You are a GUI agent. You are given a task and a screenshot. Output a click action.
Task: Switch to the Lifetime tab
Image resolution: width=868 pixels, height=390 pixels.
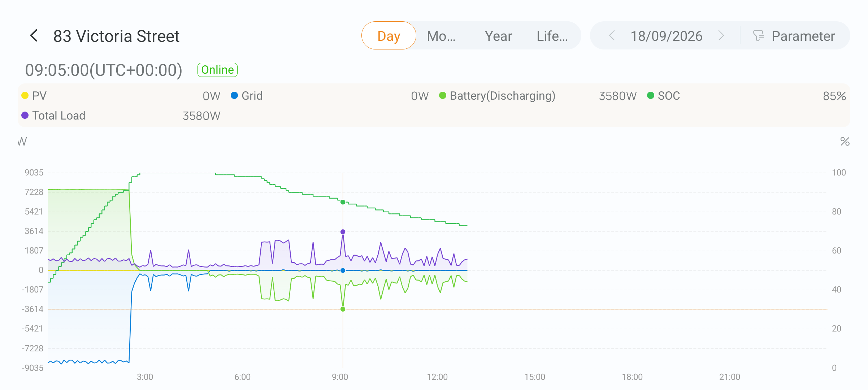click(552, 36)
